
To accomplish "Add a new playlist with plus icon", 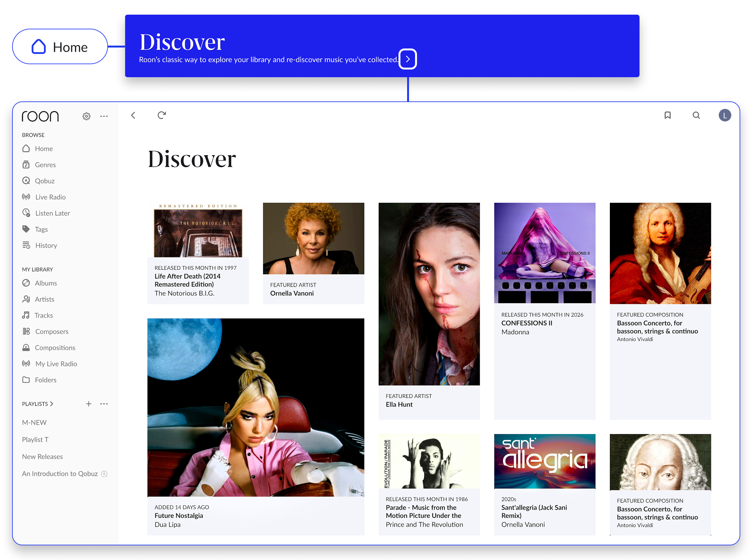I will click(88, 404).
